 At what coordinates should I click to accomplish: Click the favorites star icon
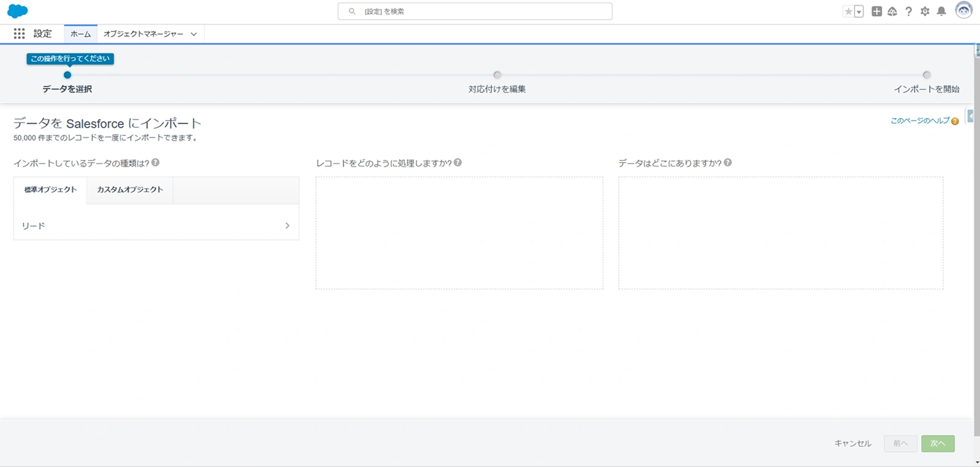848,12
